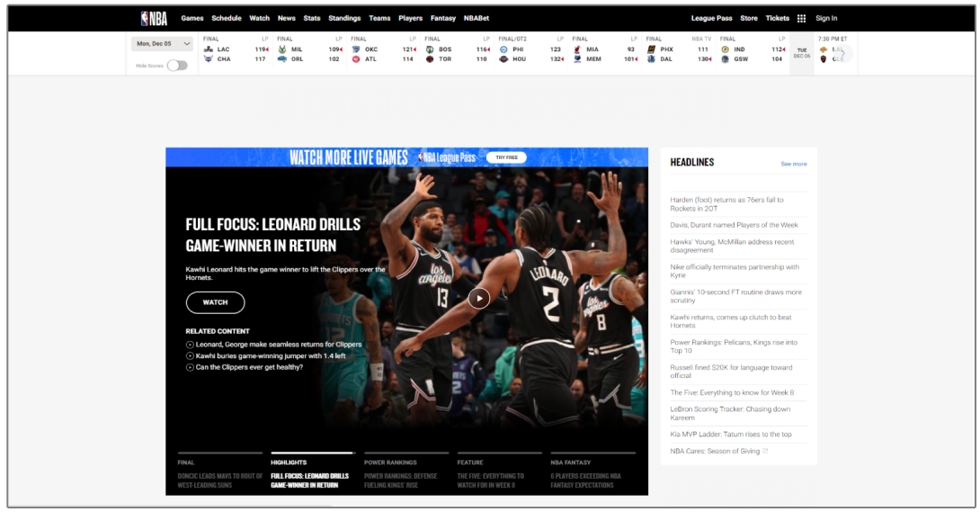
Task: Open 'Davis, Durant named Players of the Week'
Action: 734,225
